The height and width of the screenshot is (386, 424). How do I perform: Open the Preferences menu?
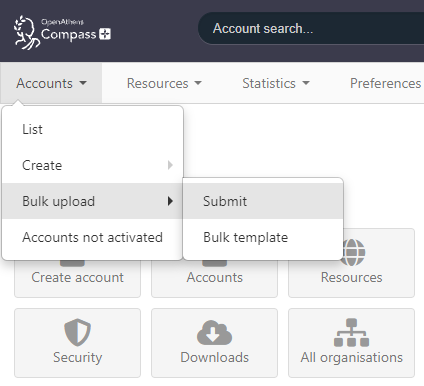click(386, 83)
